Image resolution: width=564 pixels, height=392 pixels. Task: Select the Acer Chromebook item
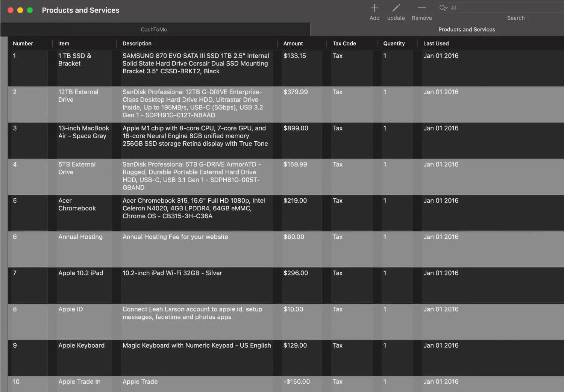77,204
